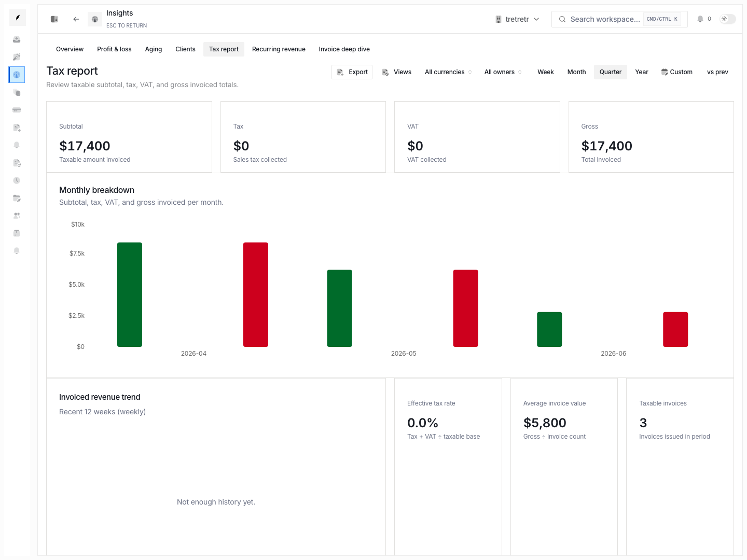Toggle the light/dark theme switch
This screenshot has width=747, height=560.
(728, 19)
